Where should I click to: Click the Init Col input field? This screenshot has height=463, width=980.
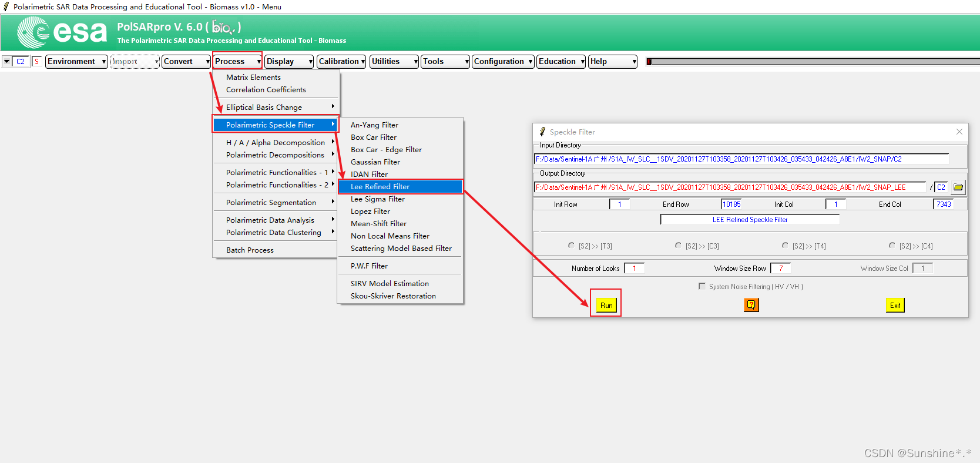click(x=835, y=204)
